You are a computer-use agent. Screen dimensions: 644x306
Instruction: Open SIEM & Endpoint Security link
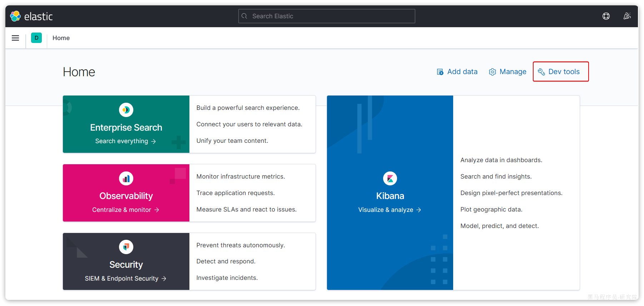[x=125, y=278]
